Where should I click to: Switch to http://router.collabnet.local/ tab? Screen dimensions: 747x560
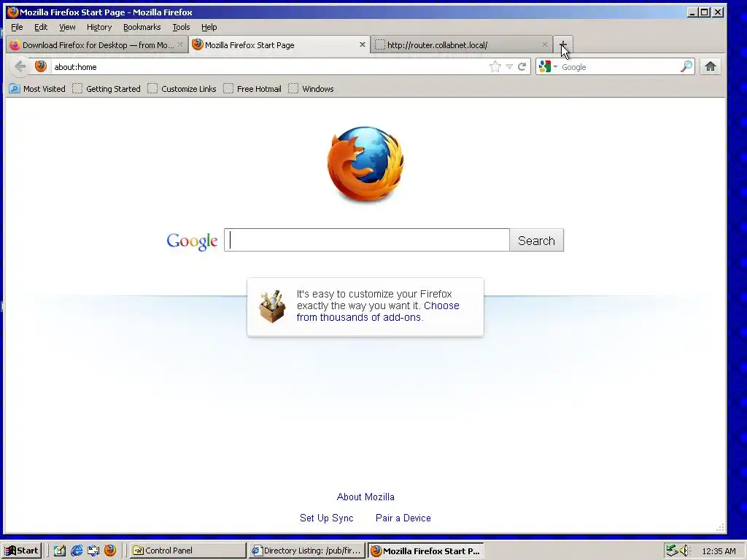pos(461,44)
